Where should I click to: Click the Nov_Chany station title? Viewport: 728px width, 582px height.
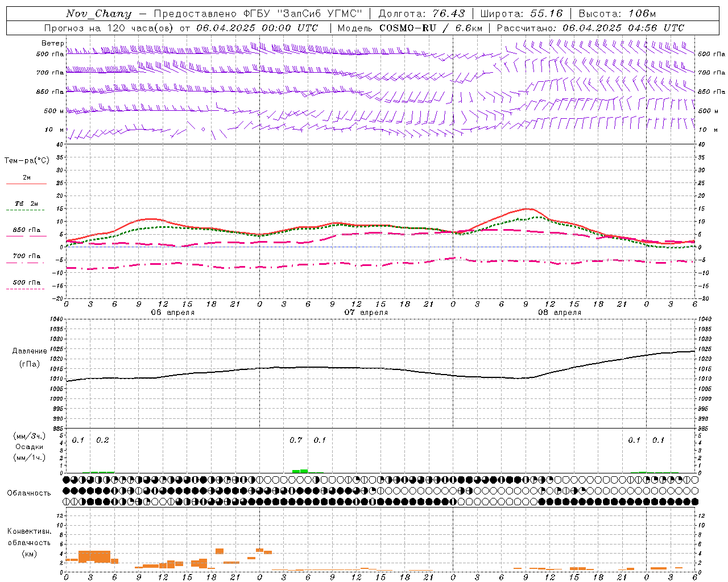point(98,14)
